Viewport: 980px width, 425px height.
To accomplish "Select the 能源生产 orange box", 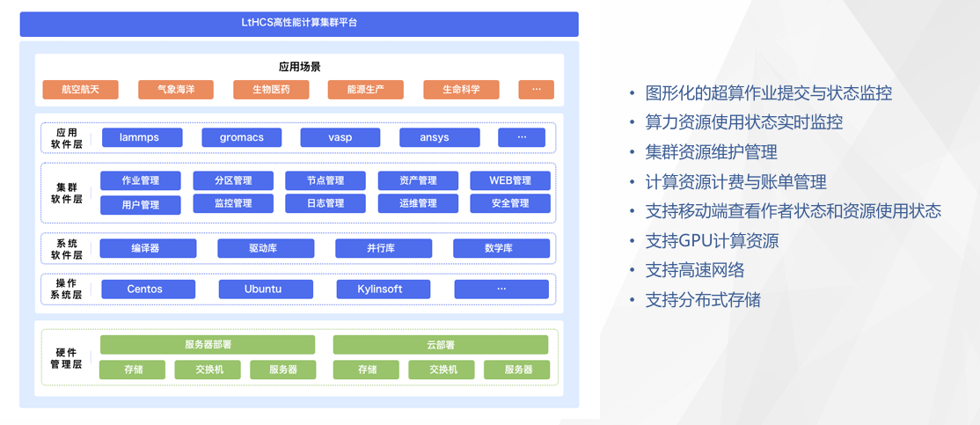I will tap(366, 90).
